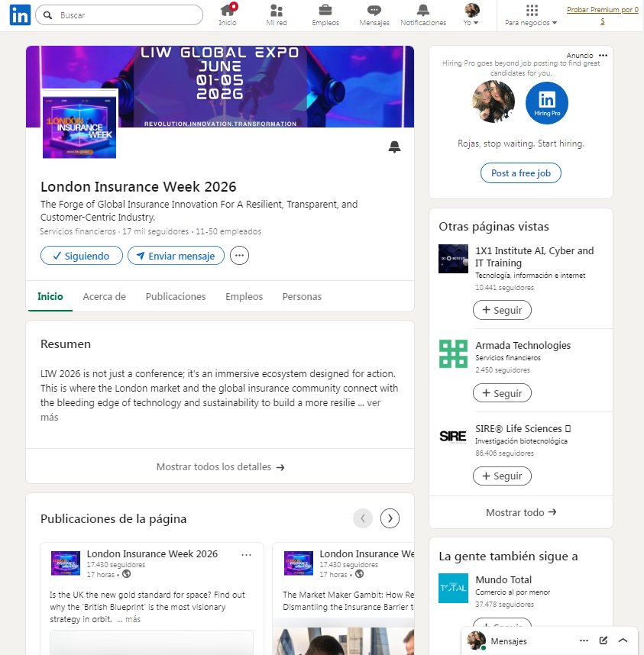Screen dimensions: 644x655
Task: Click the Probar Premium link
Action: coord(602,15)
